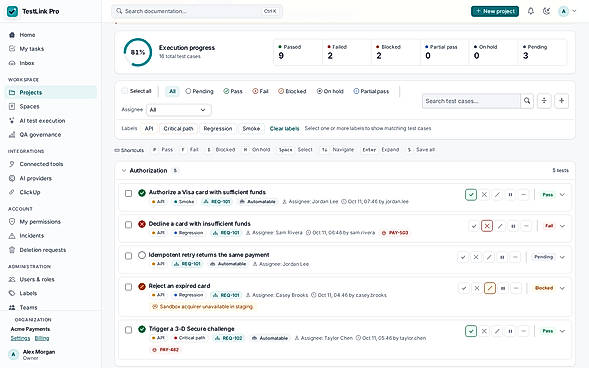The height and width of the screenshot is (368, 589).
Task: Click the fail X on Idempotent retry test
Action: pos(476,257)
